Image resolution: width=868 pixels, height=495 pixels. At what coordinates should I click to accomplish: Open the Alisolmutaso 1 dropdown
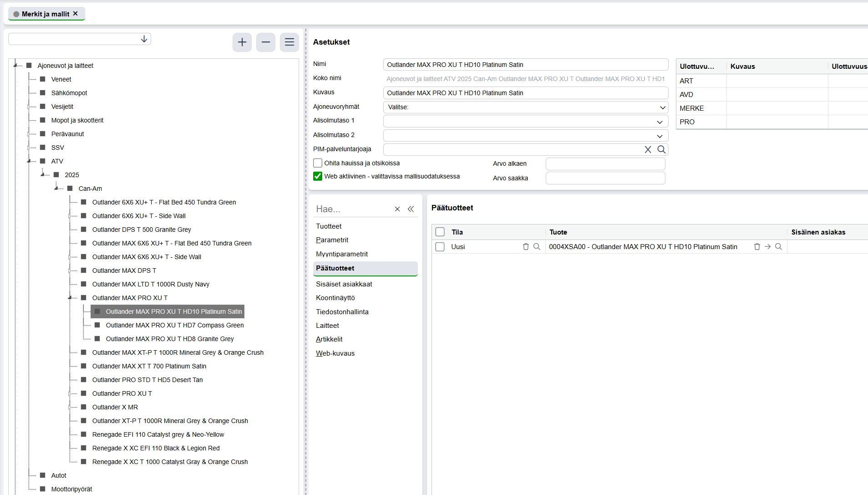pyautogui.click(x=526, y=122)
